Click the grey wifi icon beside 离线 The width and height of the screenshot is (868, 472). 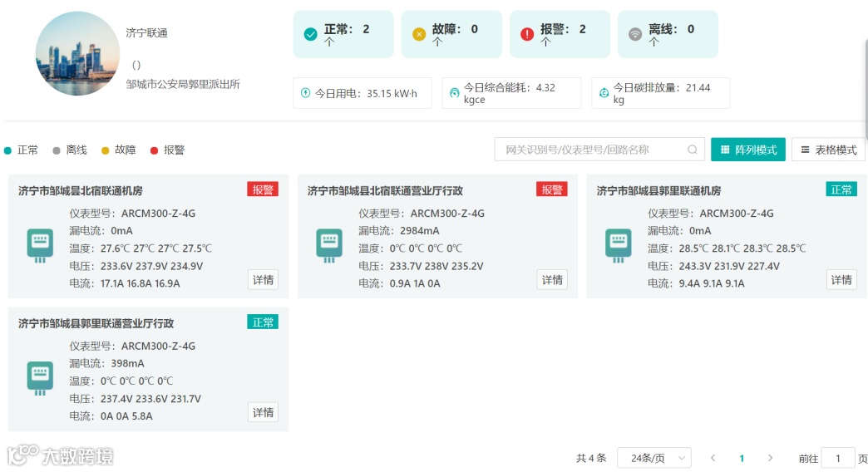pyautogui.click(x=635, y=34)
